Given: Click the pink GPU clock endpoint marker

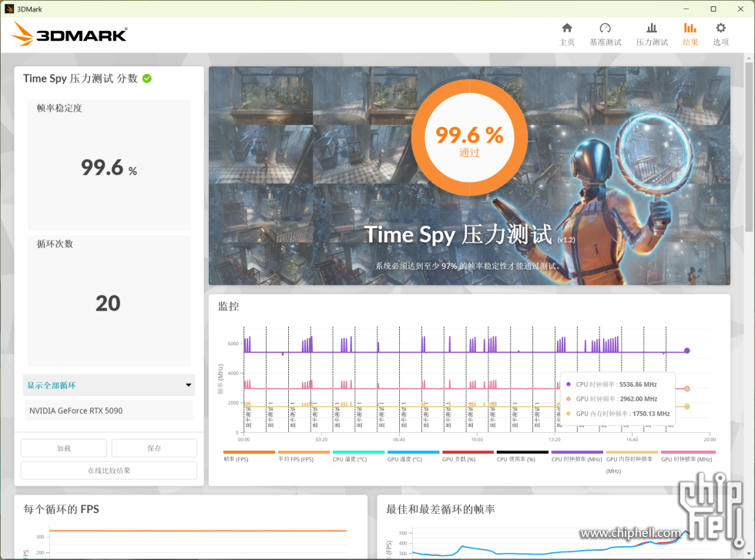Looking at the screenshot, I should pyautogui.click(x=687, y=388).
